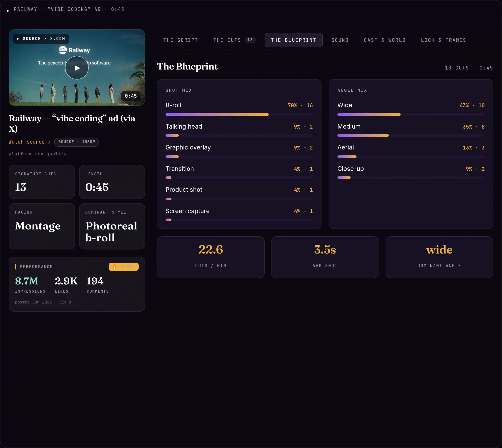This screenshot has width=502, height=448.
Task: Open the Look & Frames tab
Action: click(443, 40)
